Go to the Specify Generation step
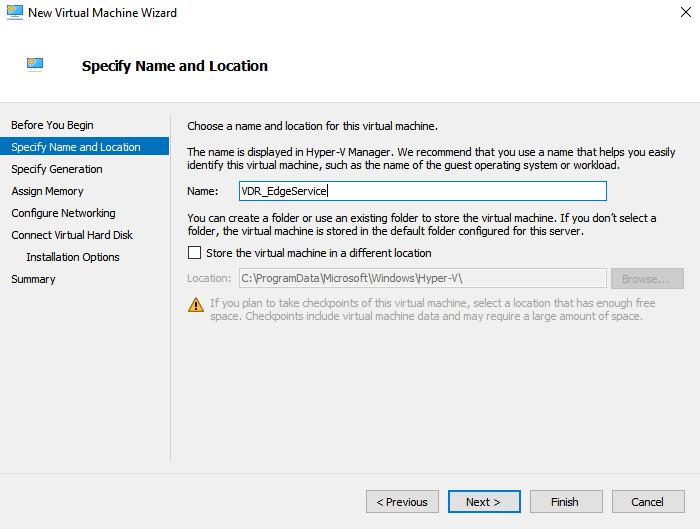 [x=57, y=169]
